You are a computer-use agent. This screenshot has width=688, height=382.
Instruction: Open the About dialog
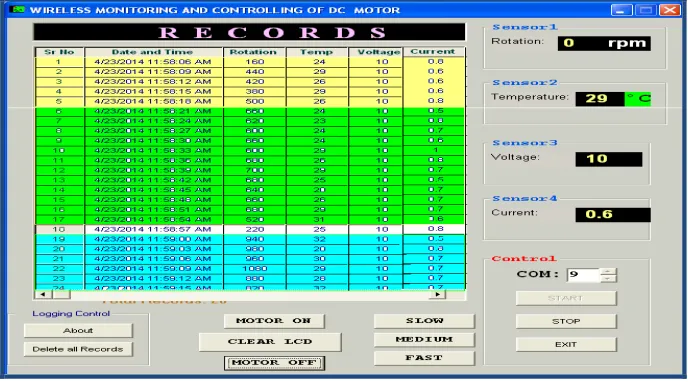[78, 330]
